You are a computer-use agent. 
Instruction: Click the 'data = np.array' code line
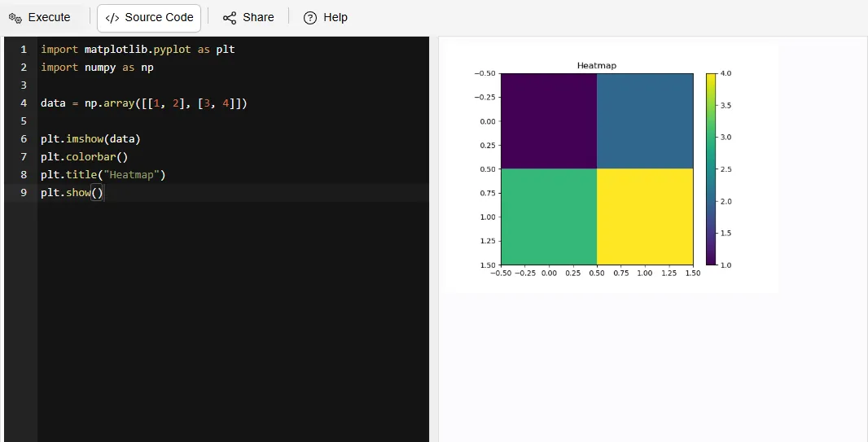pos(144,103)
